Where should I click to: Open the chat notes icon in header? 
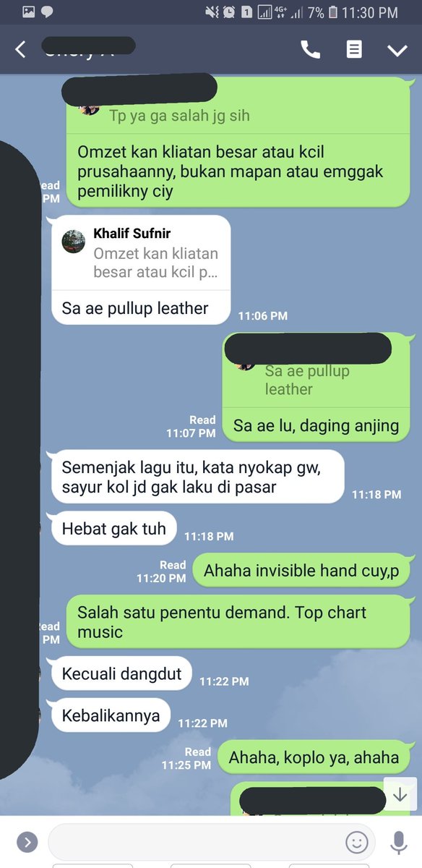point(354,49)
